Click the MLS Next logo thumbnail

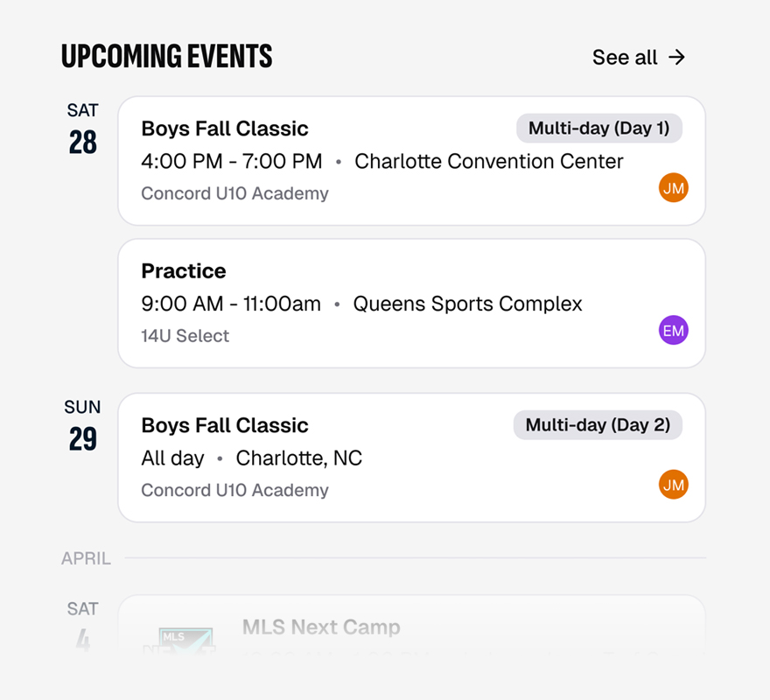tap(185, 640)
